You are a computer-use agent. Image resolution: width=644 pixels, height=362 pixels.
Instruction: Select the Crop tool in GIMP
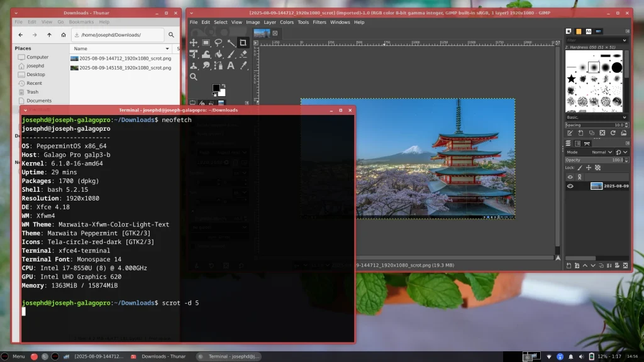point(243,43)
